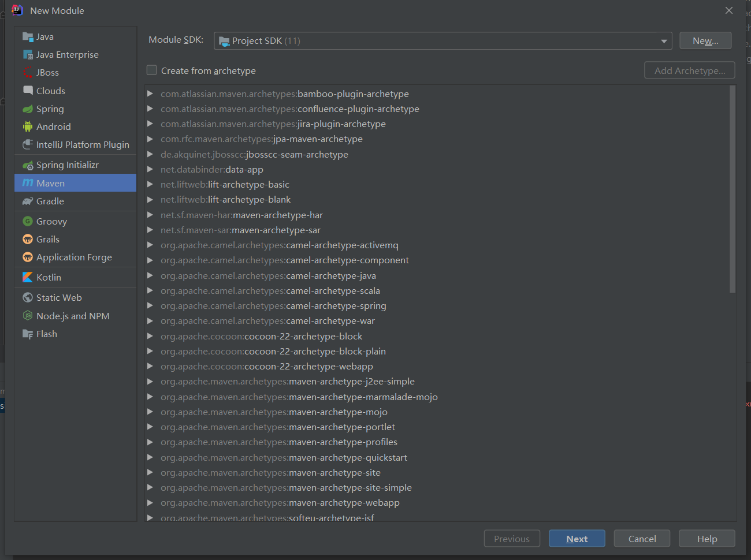The image size is (751, 560).
Task: Expand the camel-archetype-spring entry
Action: click(150, 306)
